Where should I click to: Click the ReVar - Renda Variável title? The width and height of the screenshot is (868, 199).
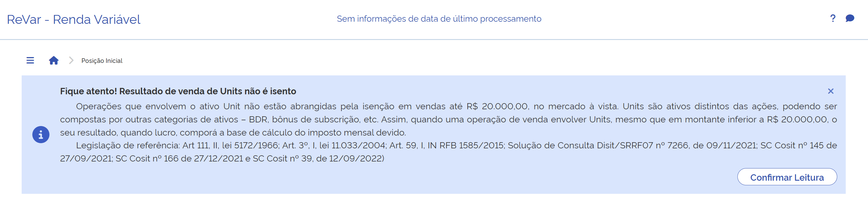coord(74,20)
